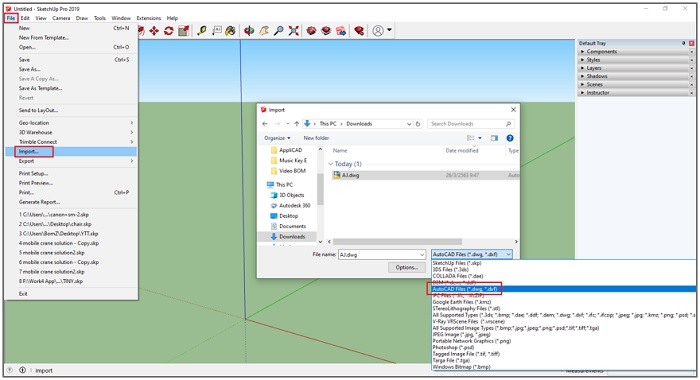
Task: Expand the Geo-location submenu
Action: tap(71, 123)
